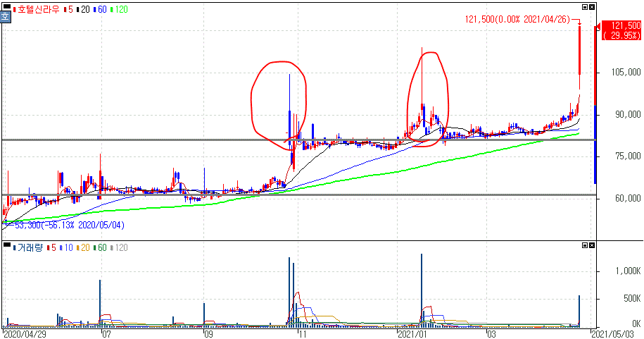
Task: Click the 121,500(0.00% 2021/04/26) high annotation
Action: (x=517, y=19)
